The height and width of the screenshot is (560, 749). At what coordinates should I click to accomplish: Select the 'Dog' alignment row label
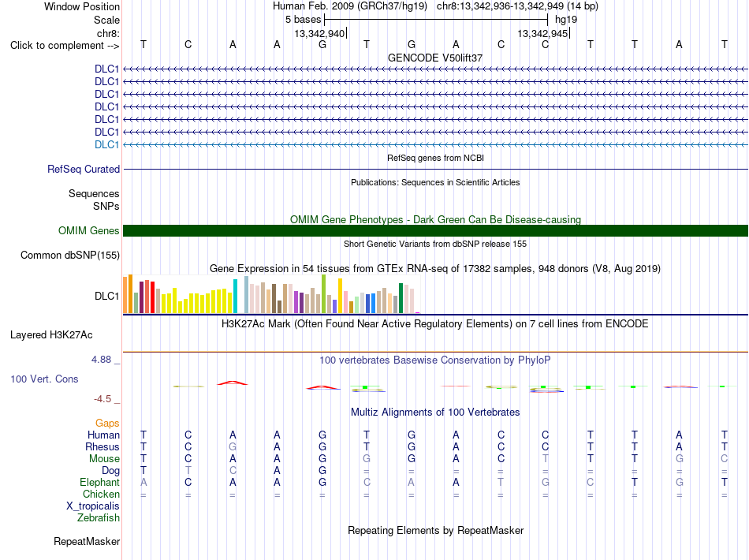(x=110, y=471)
